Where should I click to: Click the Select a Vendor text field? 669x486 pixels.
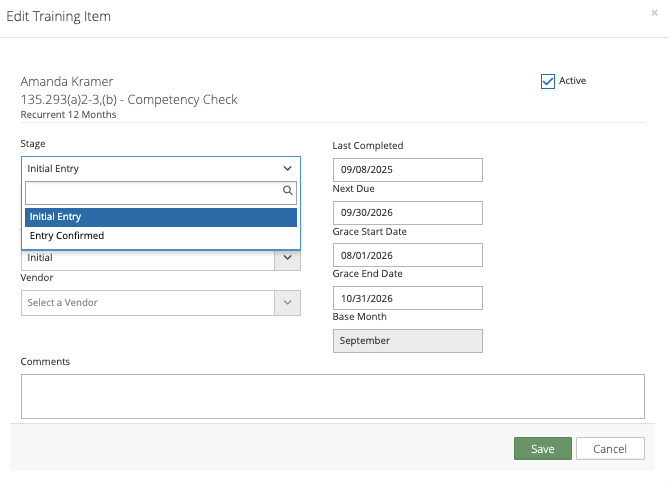pos(148,303)
